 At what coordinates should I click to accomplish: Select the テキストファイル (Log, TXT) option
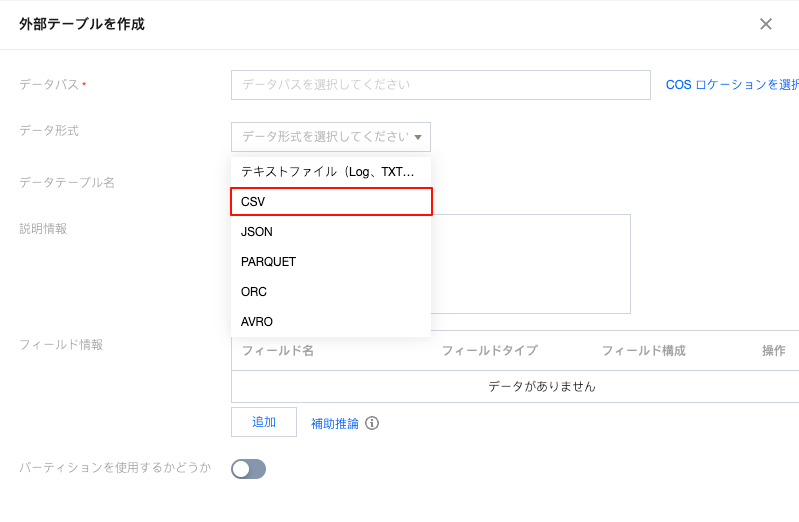tap(331, 172)
